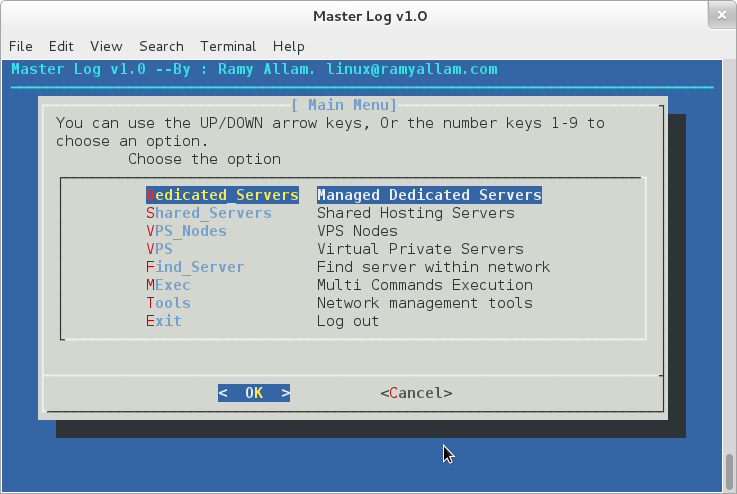The height and width of the screenshot is (494, 737).
Task: Open the File menu
Action: [21, 46]
